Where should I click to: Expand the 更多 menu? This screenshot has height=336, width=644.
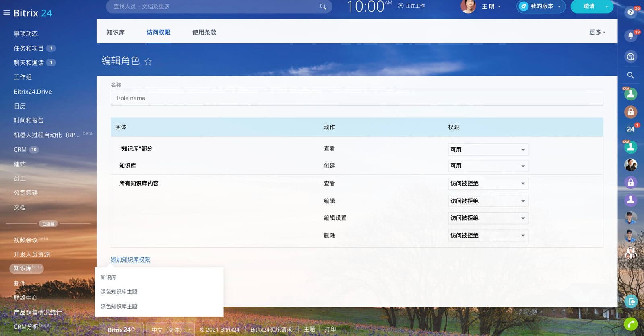click(597, 32)
